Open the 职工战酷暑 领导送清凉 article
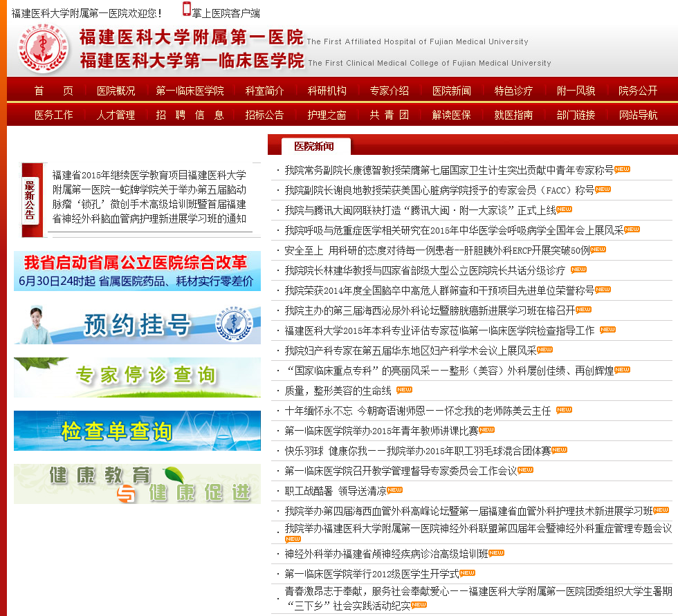 pos(336,491)
